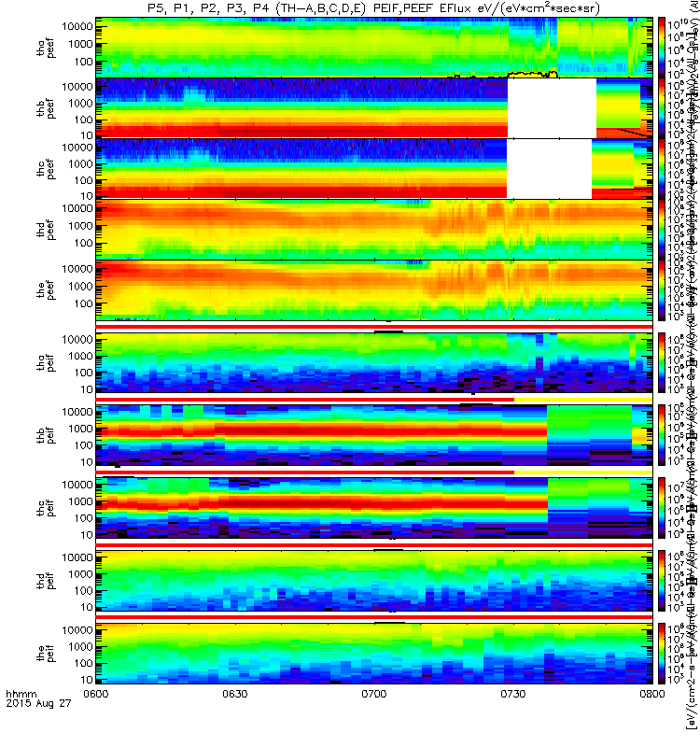
Task: Click the 10 tick label on the peif panel
Action: 87,680
